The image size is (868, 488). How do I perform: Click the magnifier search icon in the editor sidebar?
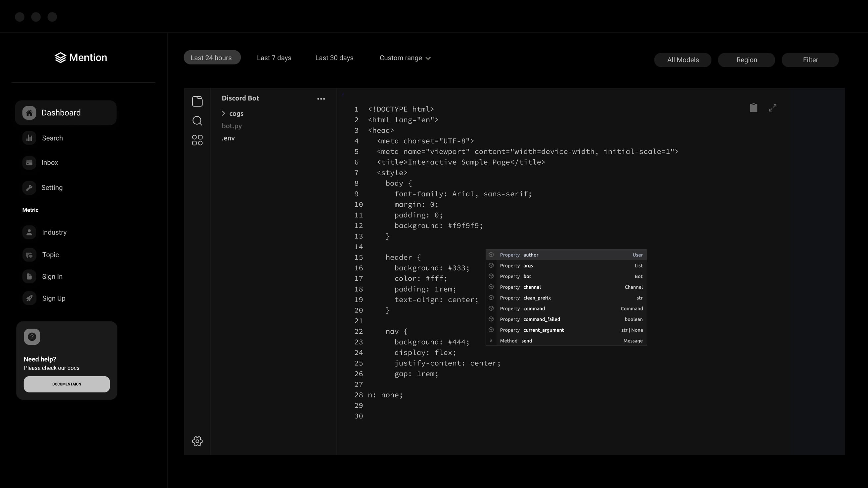click(197, 121)
